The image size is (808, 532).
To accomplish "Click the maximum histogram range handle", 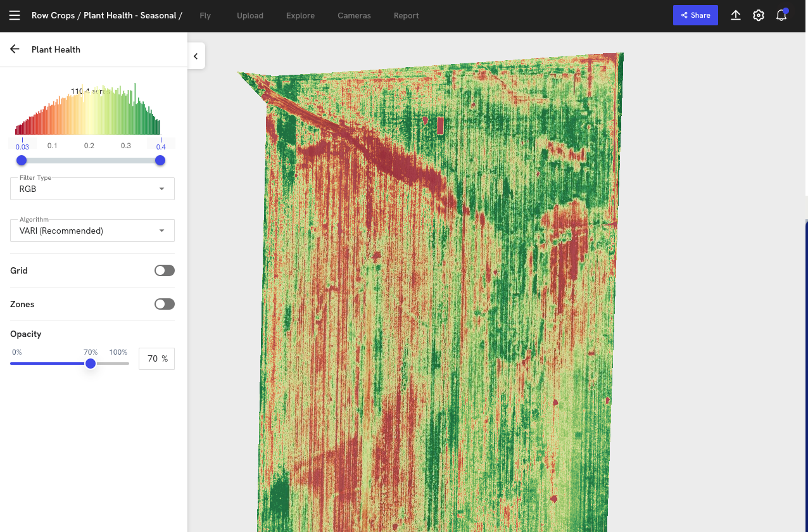I will pyautogui.click(x=160, y=160).
